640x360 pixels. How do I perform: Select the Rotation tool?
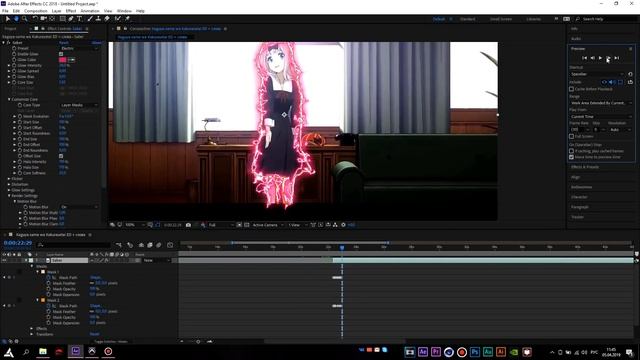tap(35, 19)
